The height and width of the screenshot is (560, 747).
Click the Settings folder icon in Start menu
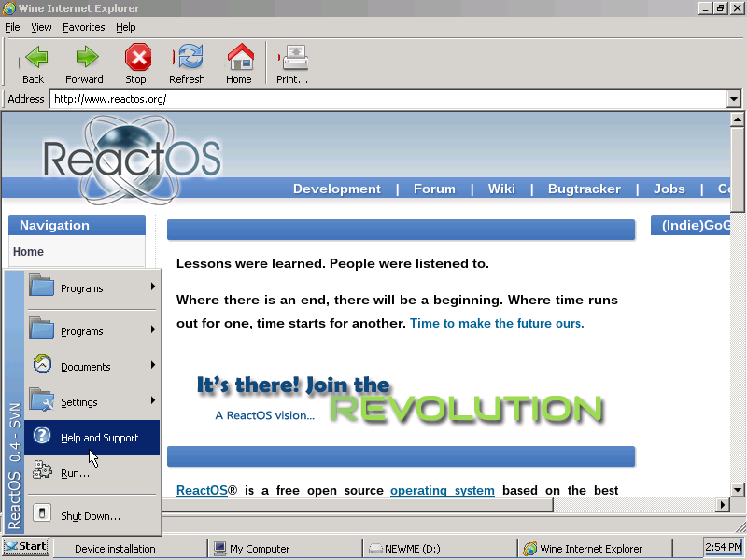click(x=41, y=399)
